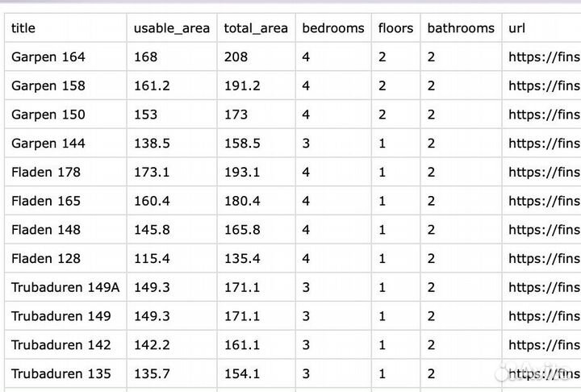Select the total_area column header
The height and width of the screenshot is (392, 581).
click(x=256, y=28)
